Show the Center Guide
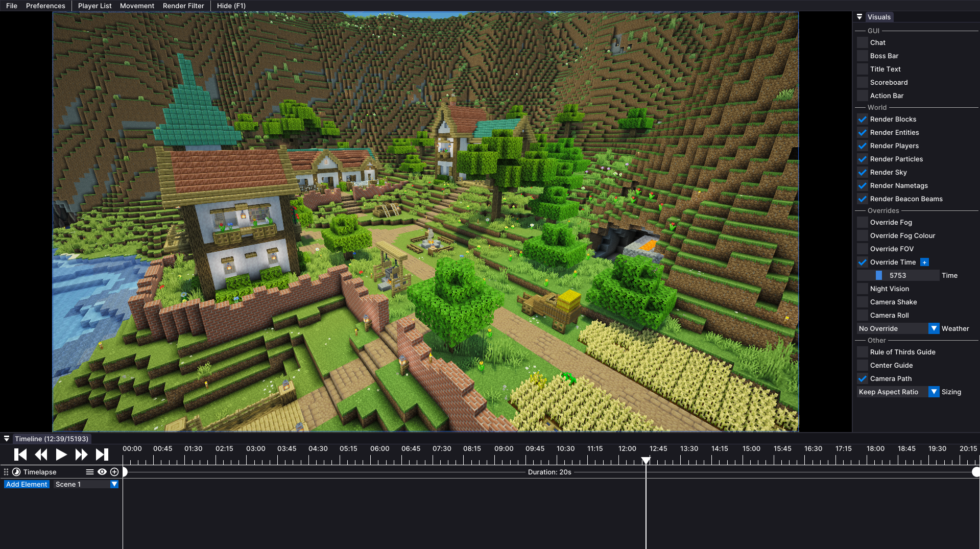The height and width of the screenshot is (549, 980). point(863,365)
